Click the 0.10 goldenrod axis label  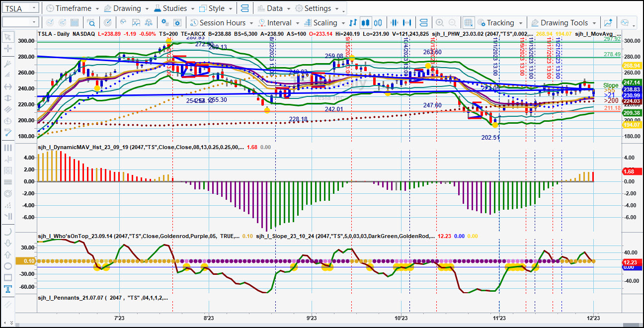pyautogui.click(x=25, y=261)
